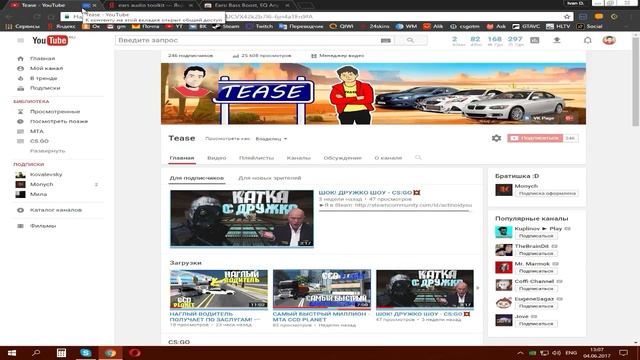This screenshot has width=640, height=360.
Task: Subscribe to TheBrainDit channel
Action: click(536, 253)
